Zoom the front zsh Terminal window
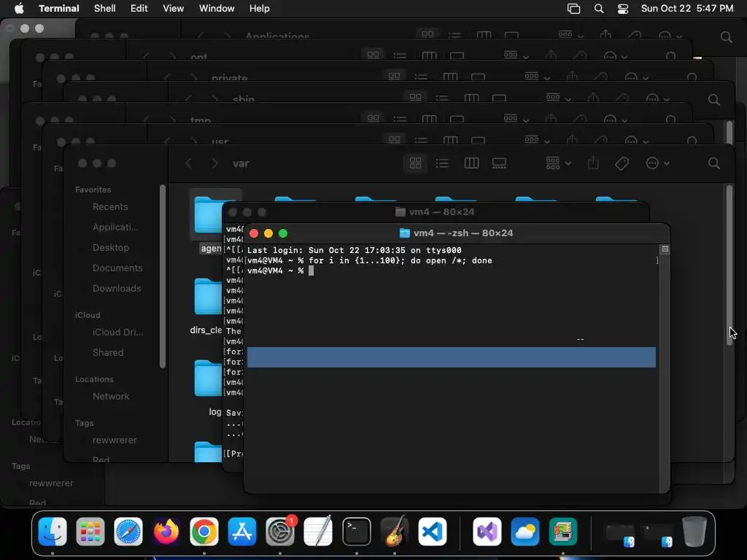The image size is (747, 560). [x=283, y=233]
